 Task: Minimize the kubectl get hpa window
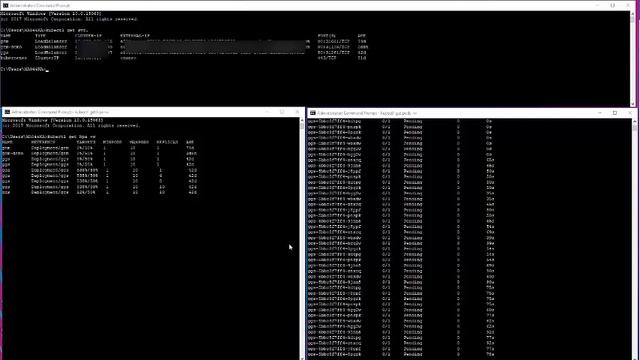point(267,112)
